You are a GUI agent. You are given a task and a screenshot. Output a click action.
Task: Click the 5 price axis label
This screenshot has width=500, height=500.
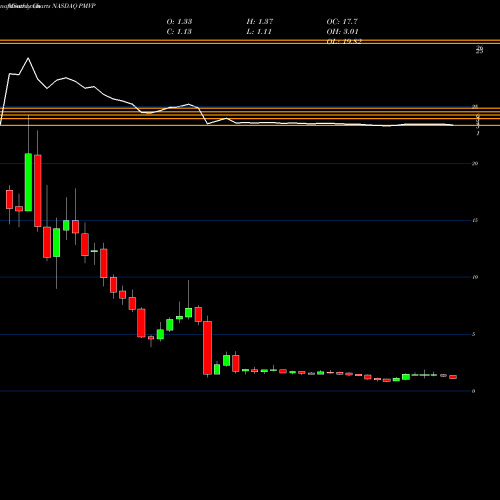(x=474, y=334)
